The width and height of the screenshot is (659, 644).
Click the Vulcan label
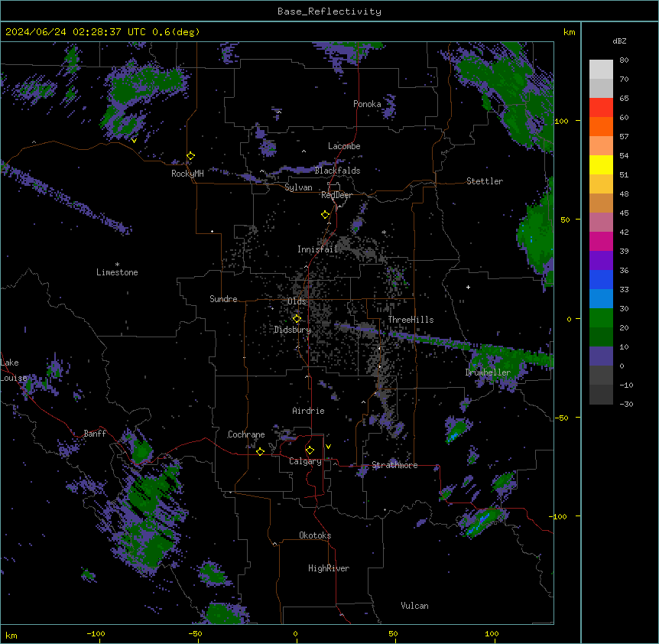415,606
